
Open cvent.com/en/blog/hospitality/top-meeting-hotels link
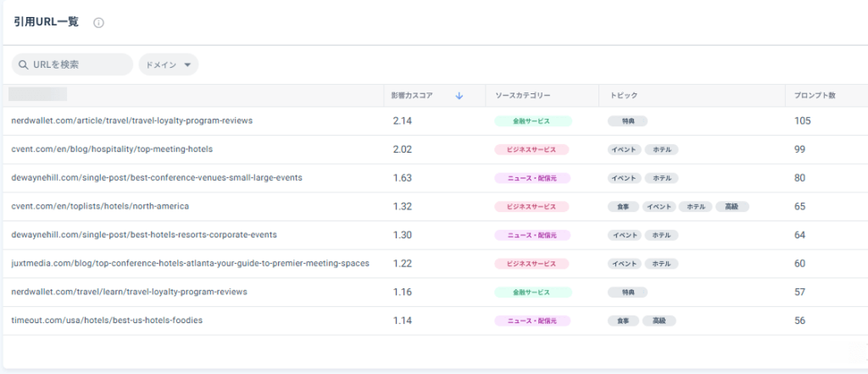[x=112, y=149]
